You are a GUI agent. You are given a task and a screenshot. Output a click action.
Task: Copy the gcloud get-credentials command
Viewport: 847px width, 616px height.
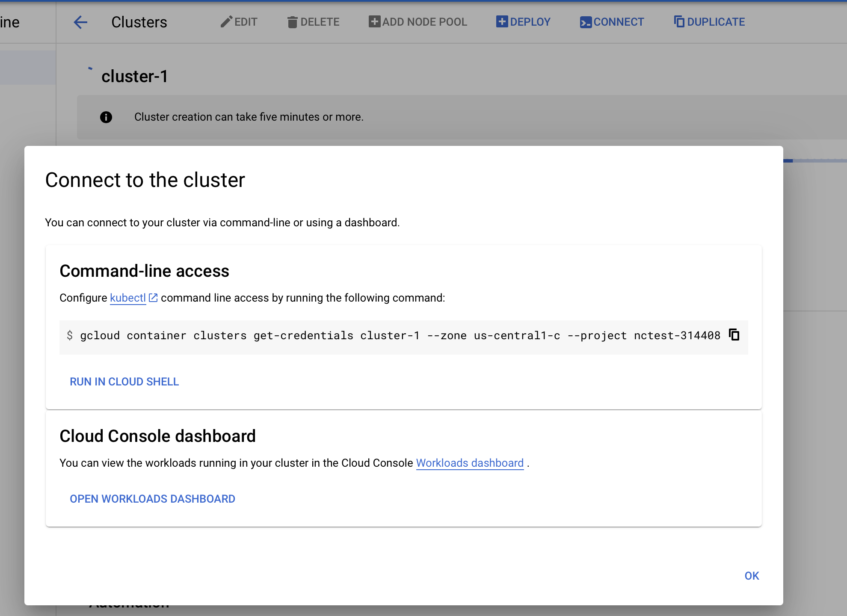[x=735, y=335]
